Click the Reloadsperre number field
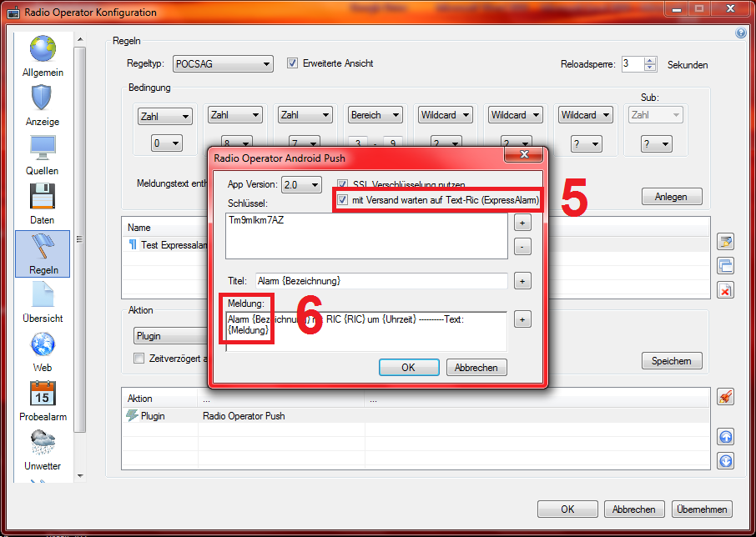Image resolution: width=756 pixels, height=537 pixels. (x=633, y=63)
